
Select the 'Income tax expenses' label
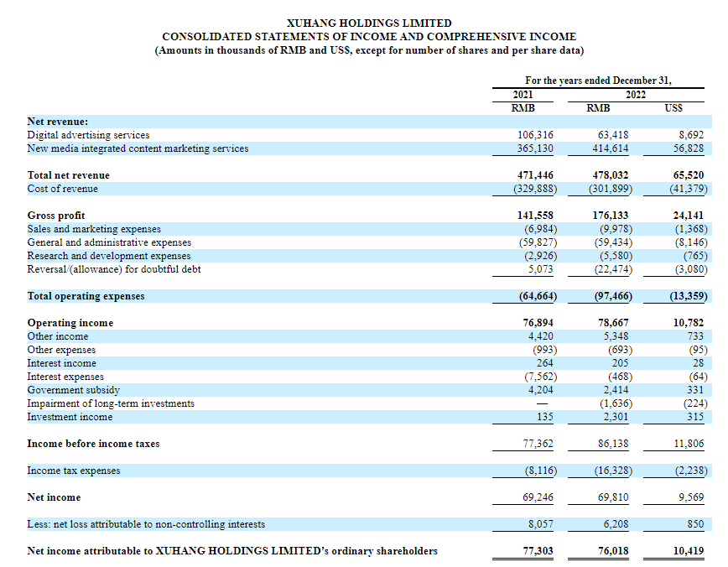74,471
